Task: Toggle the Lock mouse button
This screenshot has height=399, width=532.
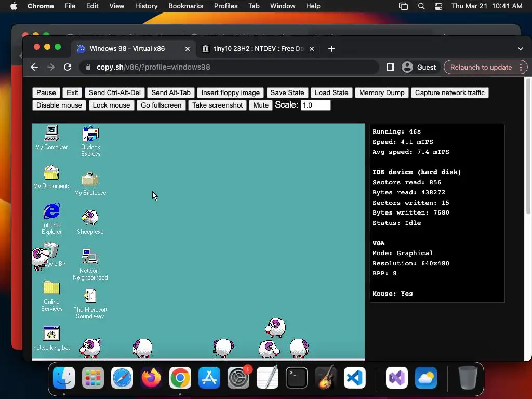Action: click(111, 105)
